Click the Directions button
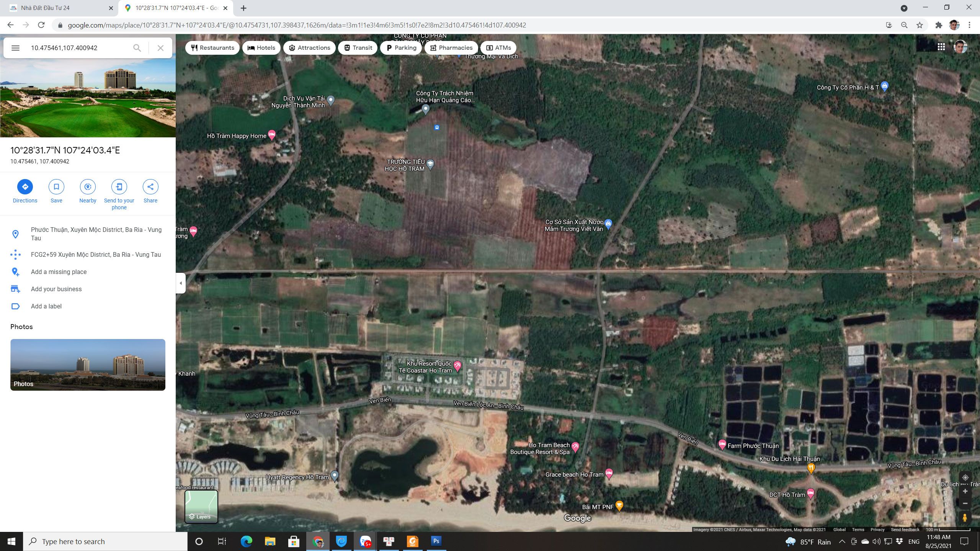The width and height of the screenshot is (980, 551). tap(25, 191)
